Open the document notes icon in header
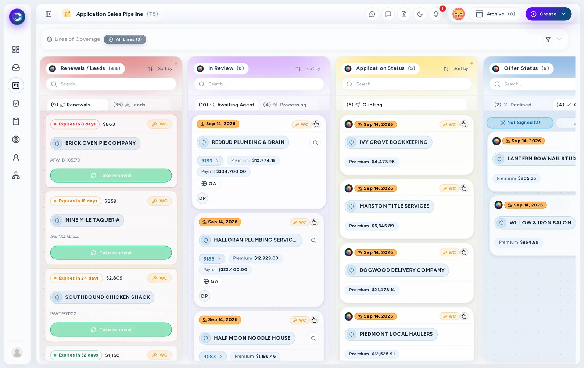588x368 pixels. [x=404, y=14]
